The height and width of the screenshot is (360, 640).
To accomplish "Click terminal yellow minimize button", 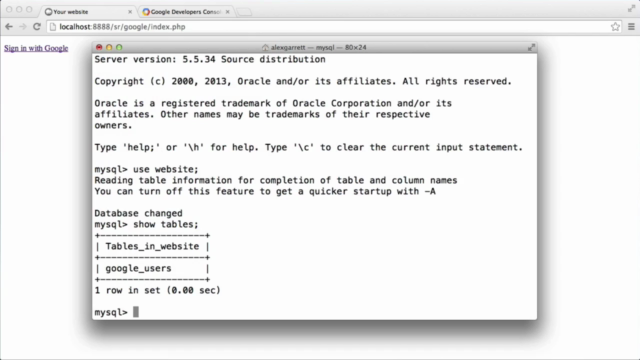I will pyautogui.click(x=109, y=47).
